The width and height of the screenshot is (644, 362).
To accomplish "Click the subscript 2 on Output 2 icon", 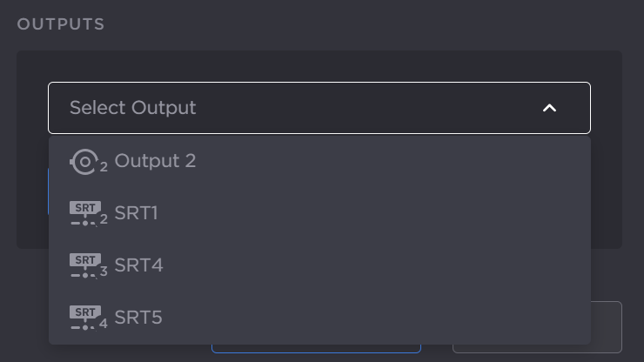I will click(104, 167).
